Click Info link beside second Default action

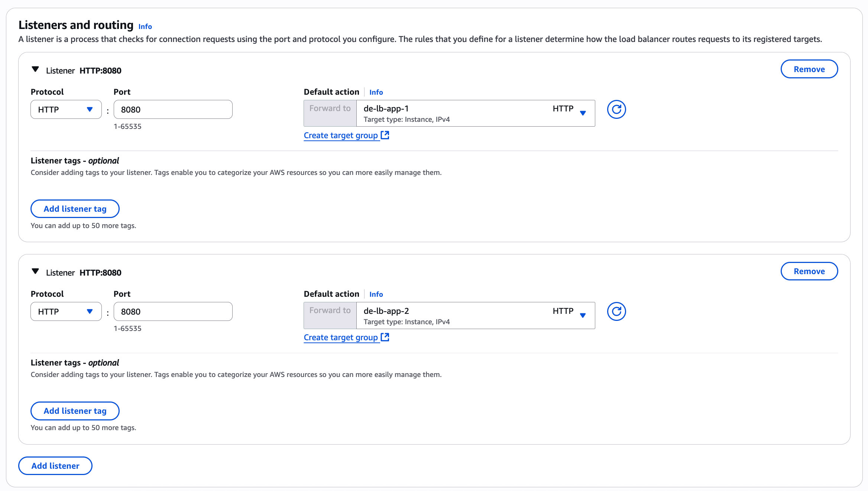point(376,294)
